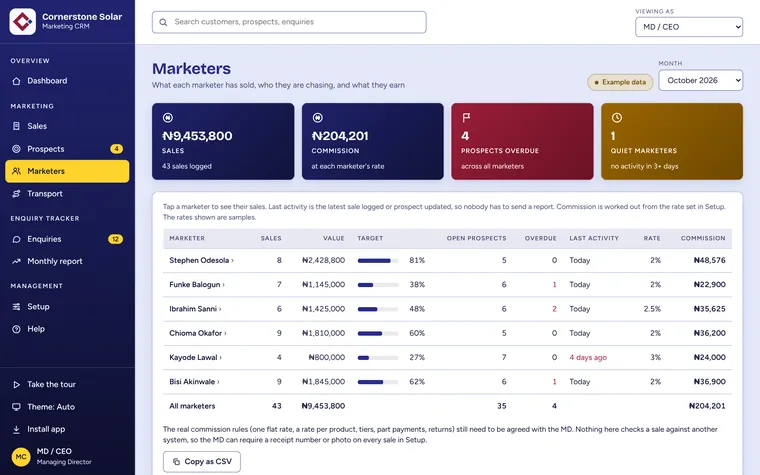Open the Enquiries tracker
Viewport: 760px width, 475px height.
67,239
